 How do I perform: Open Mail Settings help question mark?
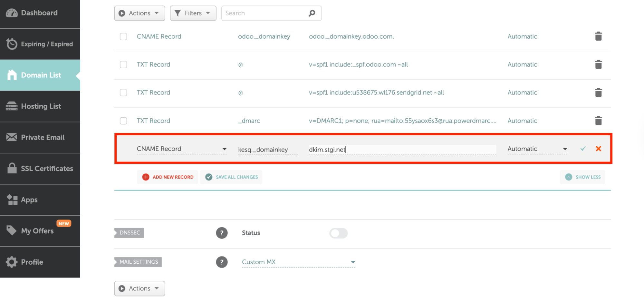(222, 262)
